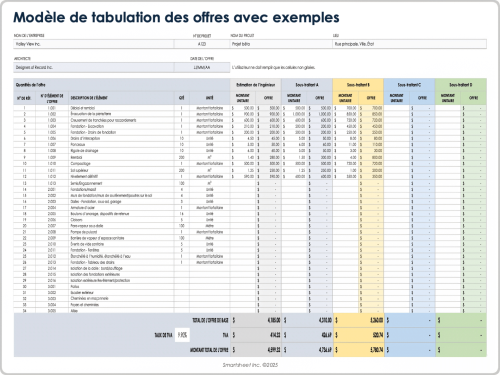
Task: Select the 'Patios' description cell
Action: tap(121, 287)
